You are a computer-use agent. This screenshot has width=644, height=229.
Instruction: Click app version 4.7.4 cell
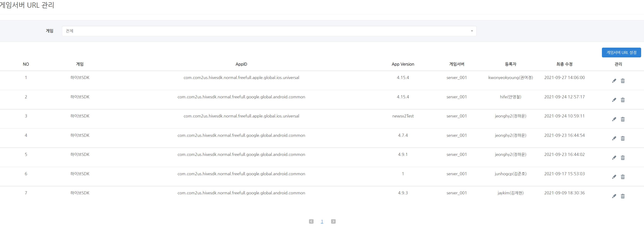(403, 135)
